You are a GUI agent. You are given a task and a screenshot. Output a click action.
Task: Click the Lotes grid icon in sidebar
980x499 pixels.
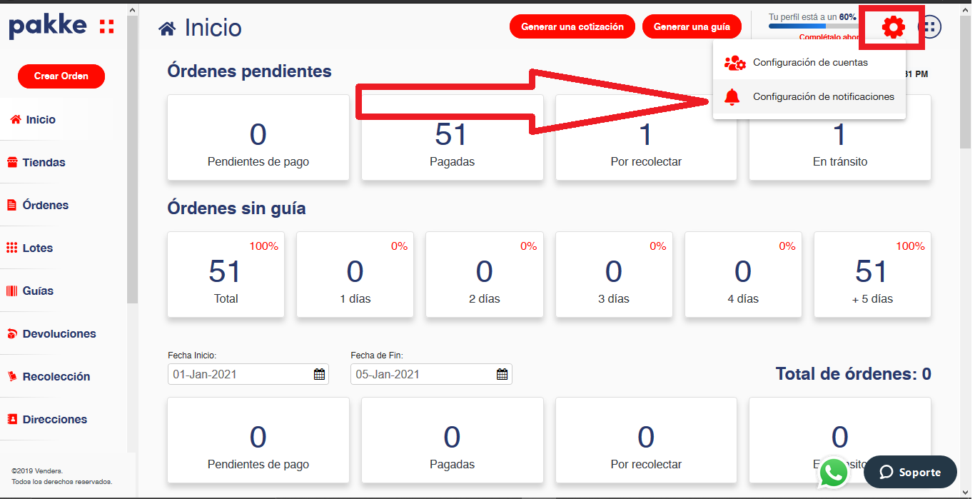[x=11, y=248]
